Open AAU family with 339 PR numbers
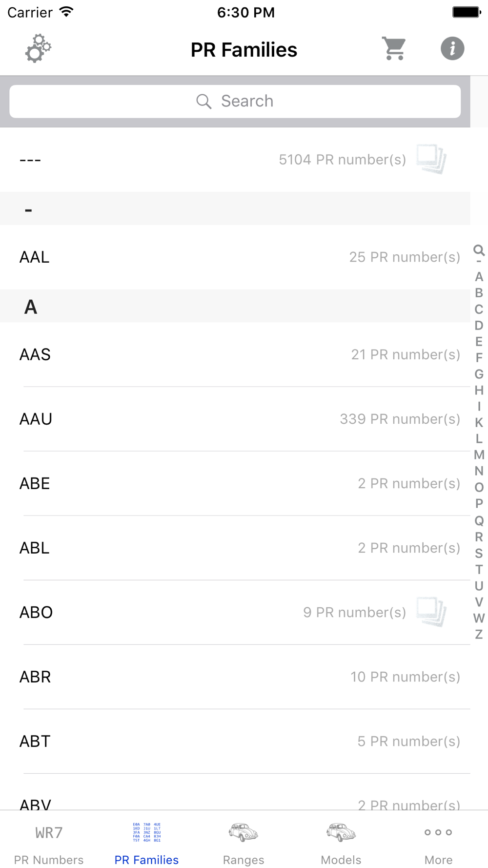 point(235,419)
